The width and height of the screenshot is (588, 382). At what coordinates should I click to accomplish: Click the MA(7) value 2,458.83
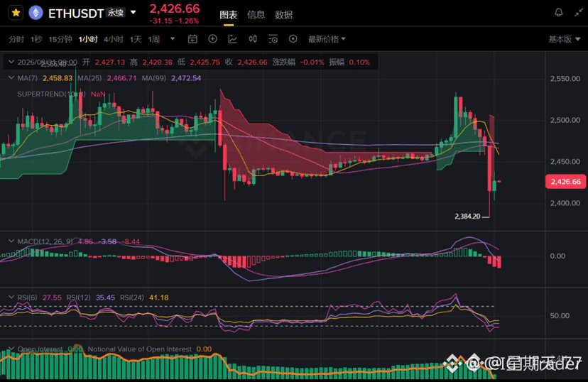coord(58,78)
